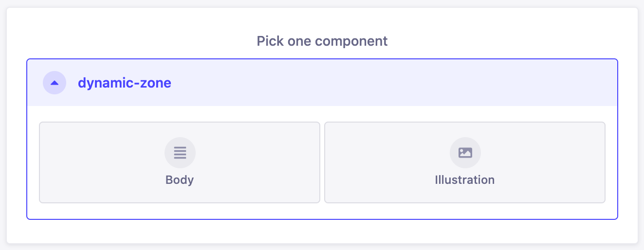This screenshot has width=644, height=250.
Task: Pick the left component option Body
Action: pyautogui.click(x=180, y=162)
